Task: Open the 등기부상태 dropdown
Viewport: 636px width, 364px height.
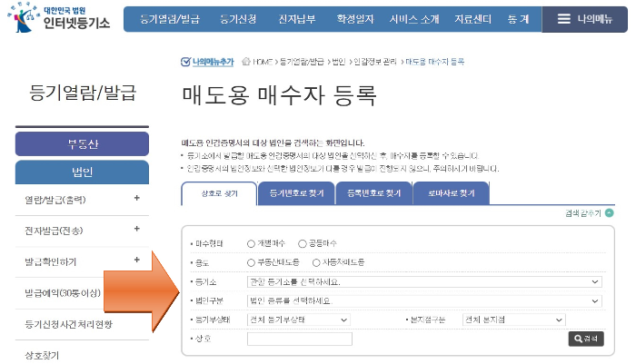Action: [299, 320]
